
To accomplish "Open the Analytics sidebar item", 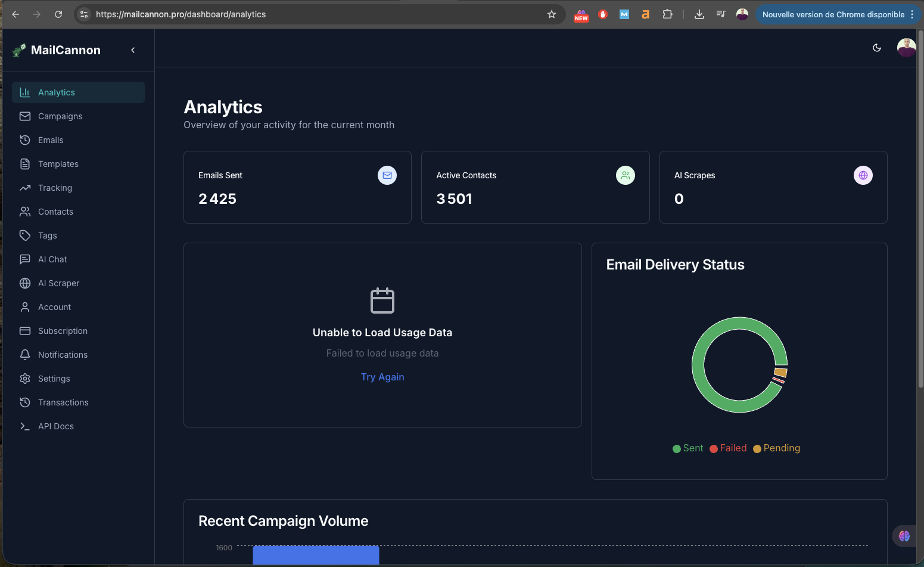I will (x=78, y=92).
